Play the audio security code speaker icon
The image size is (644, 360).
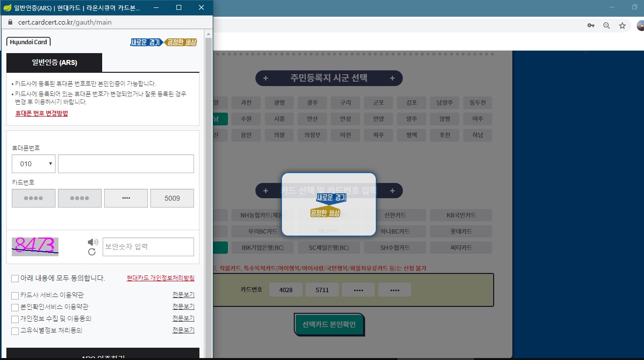coord(92,242)
